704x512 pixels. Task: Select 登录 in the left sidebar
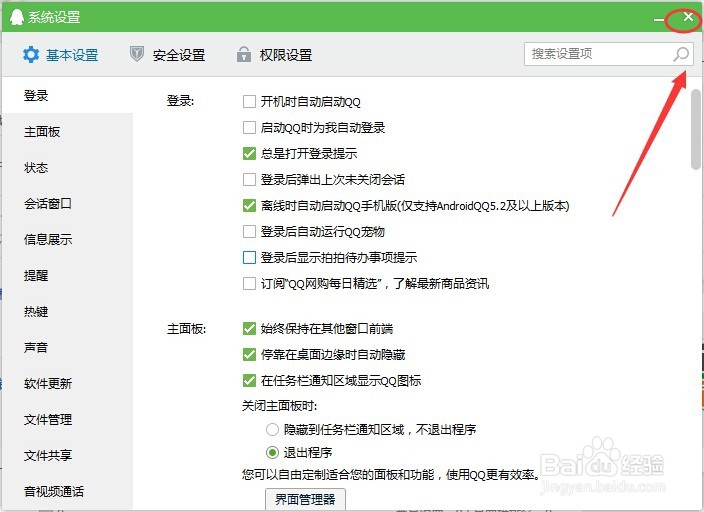pyautogui.click(x=68, y=95)
